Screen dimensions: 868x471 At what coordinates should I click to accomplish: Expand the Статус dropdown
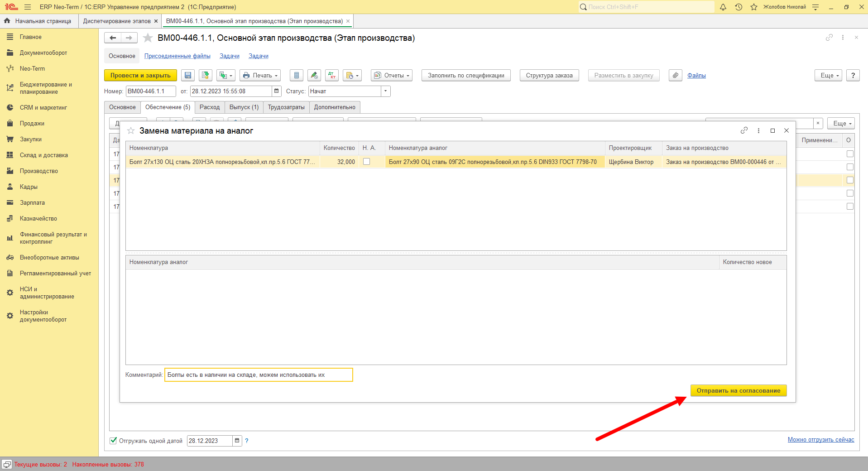[x=386, y=91]
